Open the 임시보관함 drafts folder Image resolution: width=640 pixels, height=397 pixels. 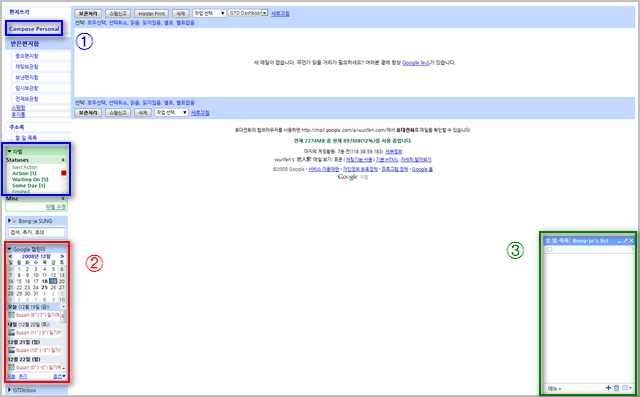point(27,88)
